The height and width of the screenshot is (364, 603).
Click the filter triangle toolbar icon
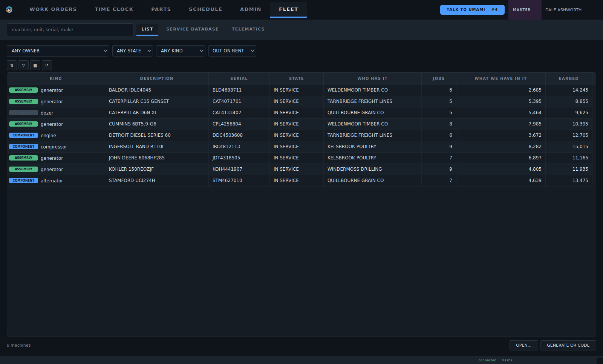pos(23,65)
